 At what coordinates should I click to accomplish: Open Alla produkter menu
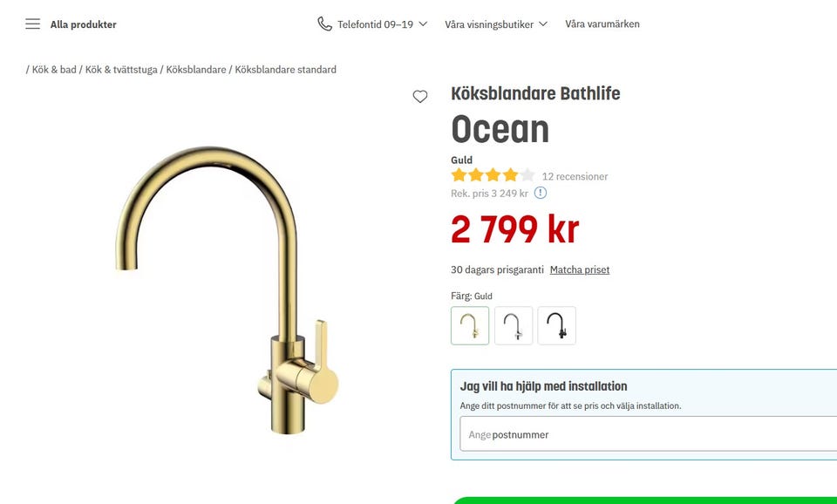pos(84,24)
